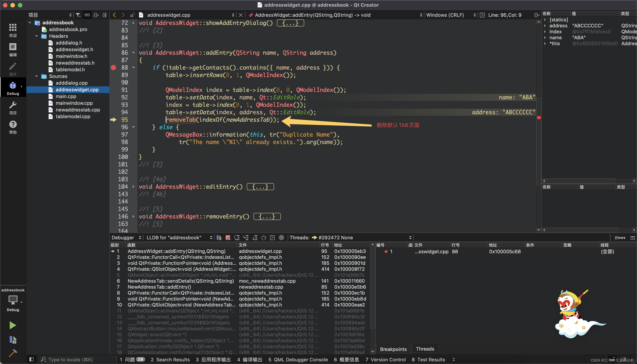The width and height of the screenshot is (637, 364).
Task: Toggle the project tree filter icon
Action: click(x=78, y=15)
